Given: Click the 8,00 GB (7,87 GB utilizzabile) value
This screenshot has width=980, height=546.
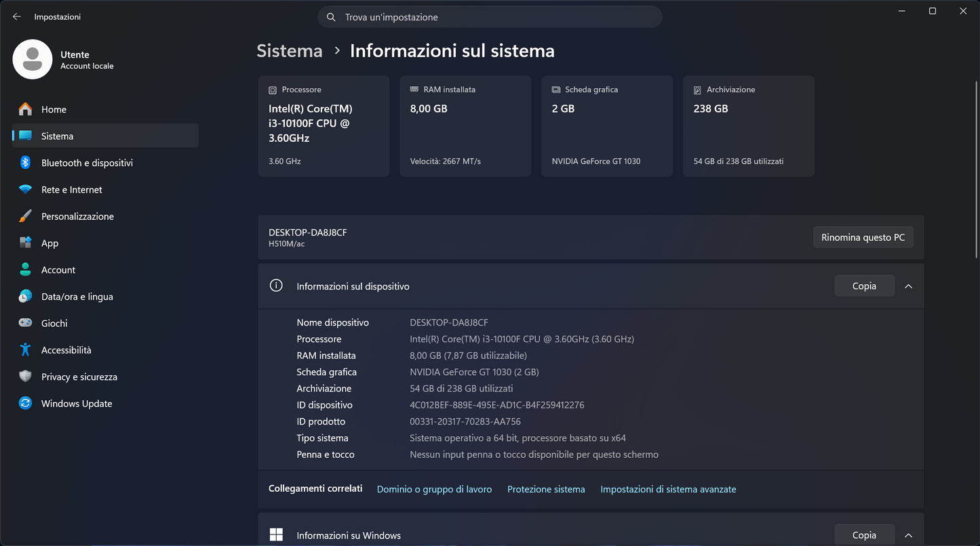Looking at the screenshot, I should pyautogui.click(x=469, y=355).
